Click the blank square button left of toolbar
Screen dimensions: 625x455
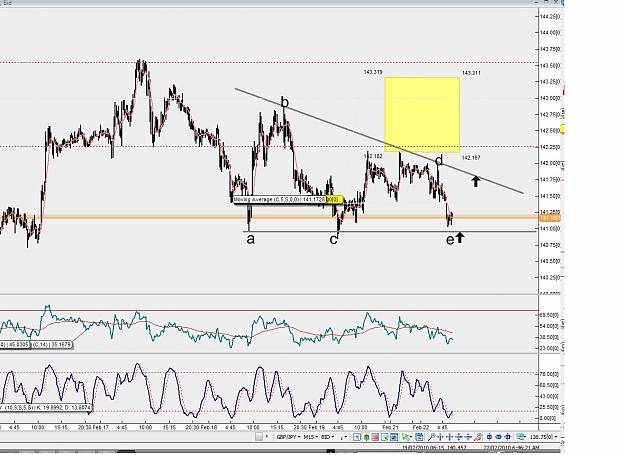[259, 437]
